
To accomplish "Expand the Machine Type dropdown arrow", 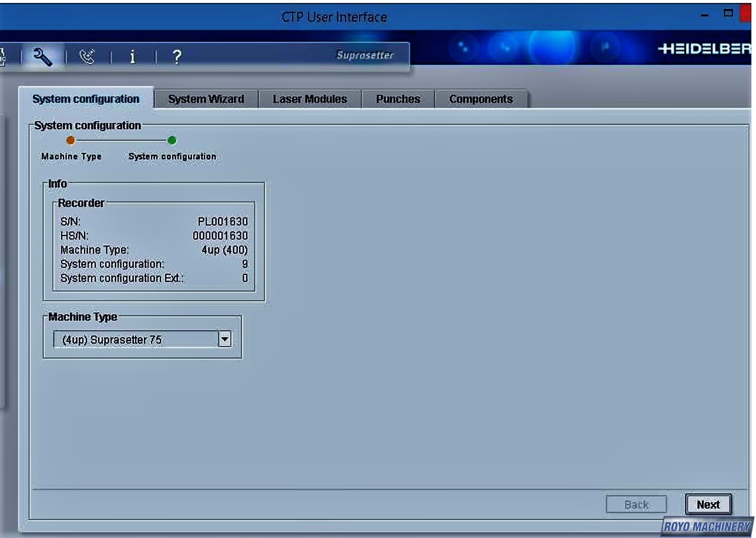I will (224, 339).
